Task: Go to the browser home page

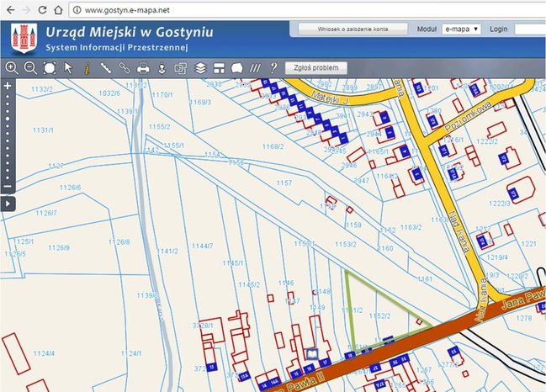Action: point(58,10)
